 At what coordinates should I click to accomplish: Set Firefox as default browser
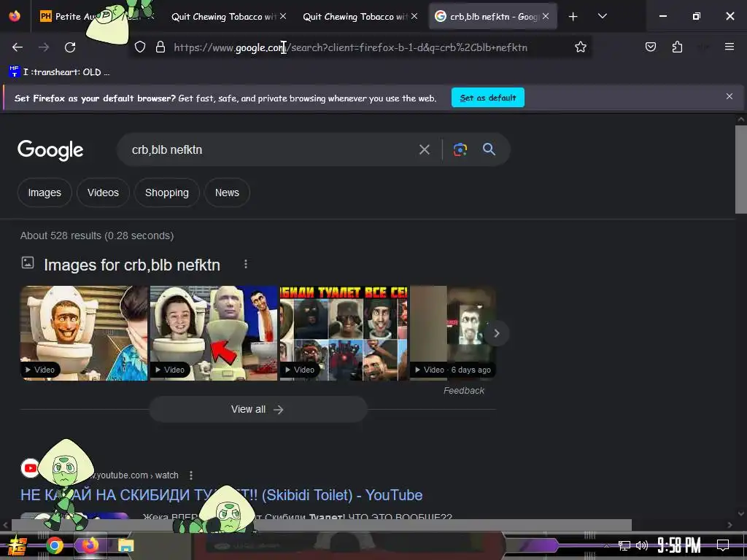pos(488,98)
